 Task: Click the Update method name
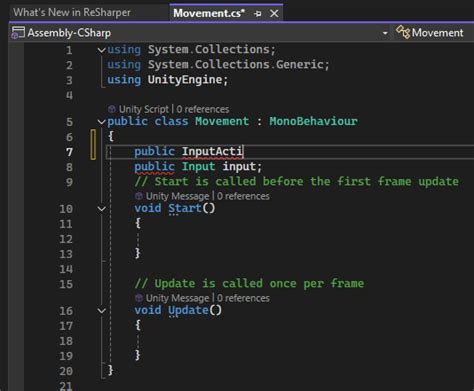tap(188, 310)
